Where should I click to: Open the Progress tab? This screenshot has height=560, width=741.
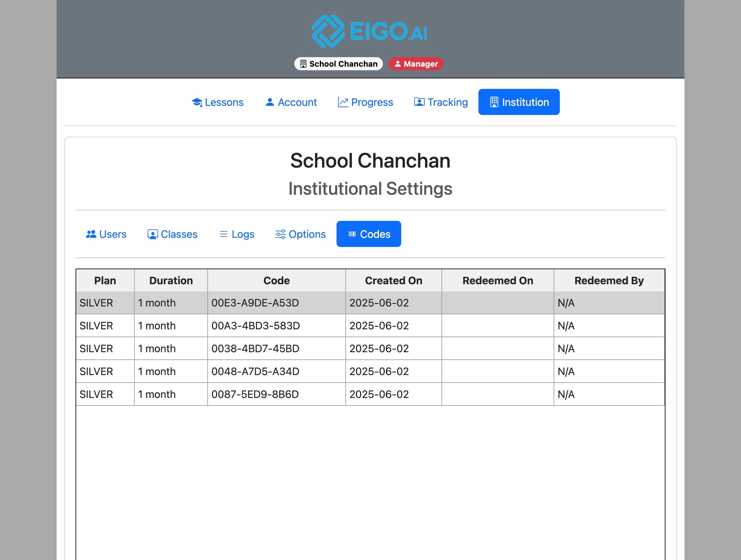(365, 102)
